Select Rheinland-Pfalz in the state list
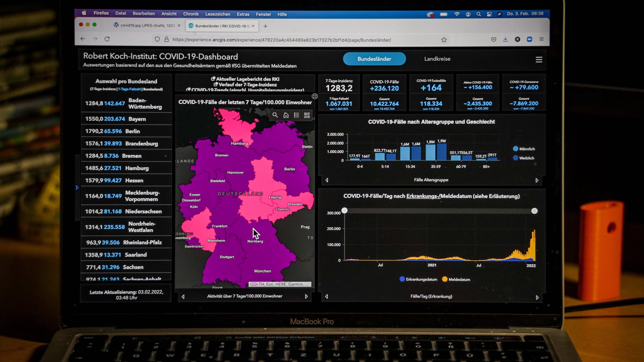This screenshot has height=362, width=644. click(x=126, y=242)
